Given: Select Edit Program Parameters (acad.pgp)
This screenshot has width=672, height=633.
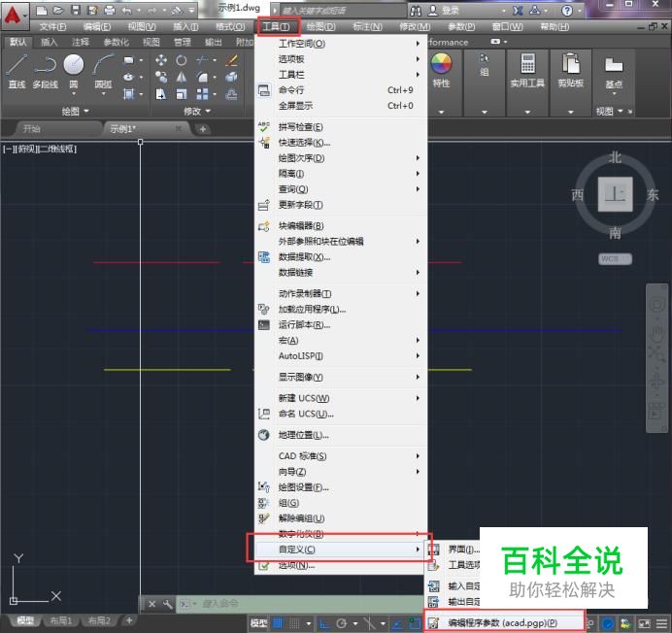Looking at the screenshot, I should click(x=504, y=622).
